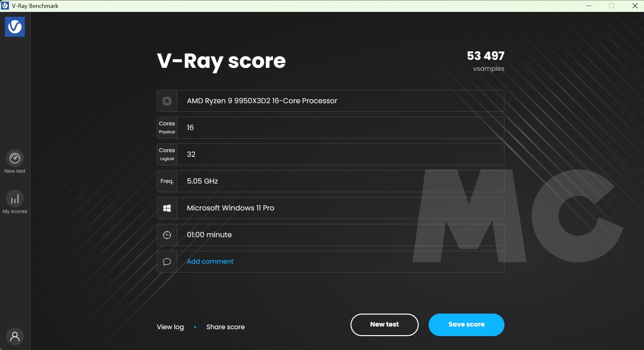Click the user account icon bottom left
Screen dimensions: 644x350
click(15, 336)
